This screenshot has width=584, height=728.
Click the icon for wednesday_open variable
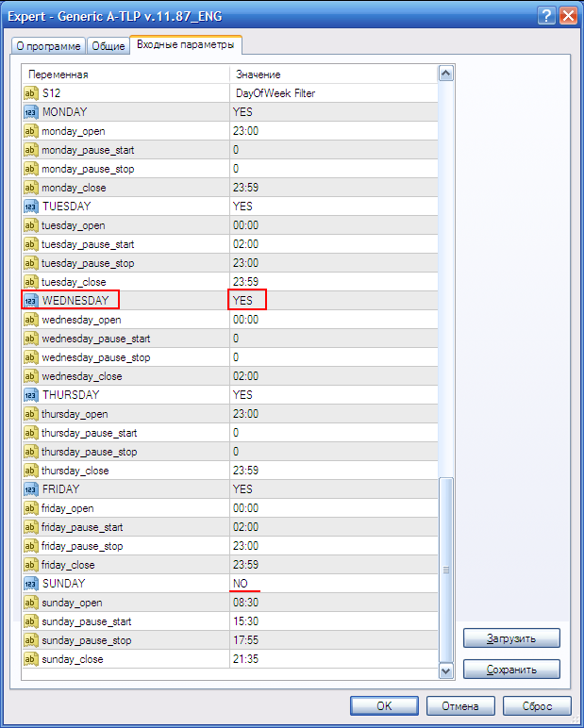[x=31, y=320]
